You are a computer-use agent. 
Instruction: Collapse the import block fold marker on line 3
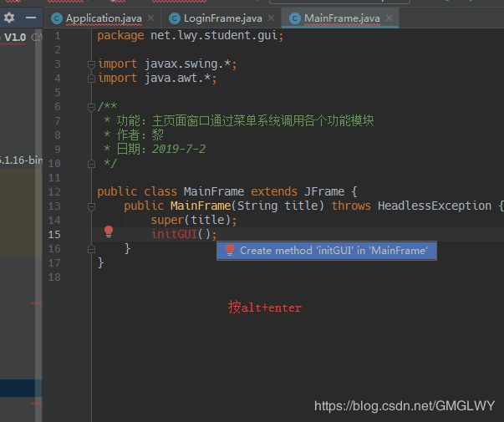[x=91, y=64]
